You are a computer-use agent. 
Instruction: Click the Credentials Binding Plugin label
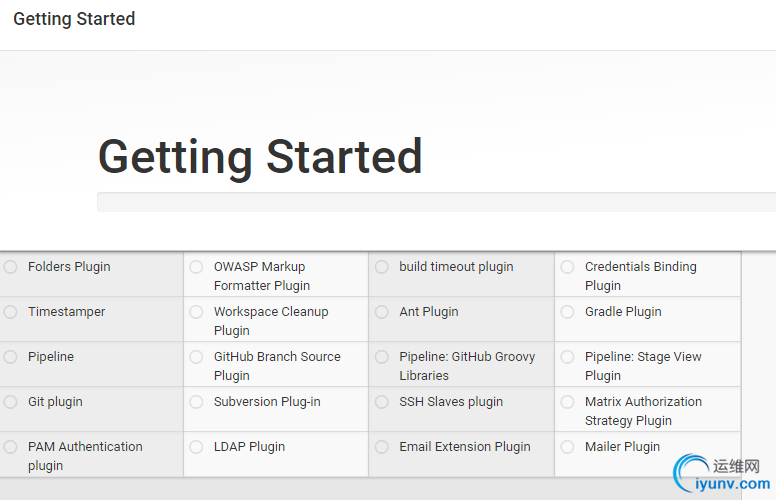tap(640, 276)
